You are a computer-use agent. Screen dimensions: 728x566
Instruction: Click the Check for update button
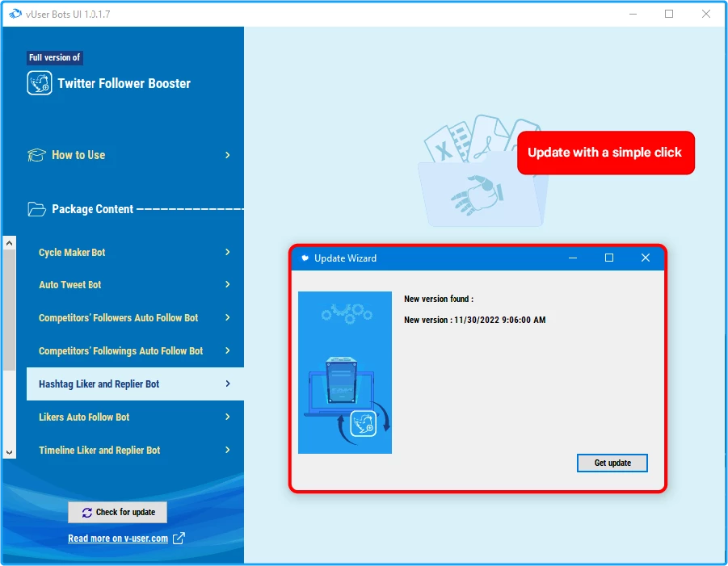click(x=117, y=512)
